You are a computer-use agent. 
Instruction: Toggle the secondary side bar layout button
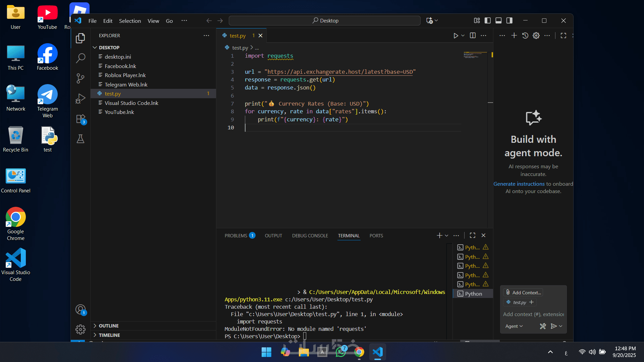point(509,21)
